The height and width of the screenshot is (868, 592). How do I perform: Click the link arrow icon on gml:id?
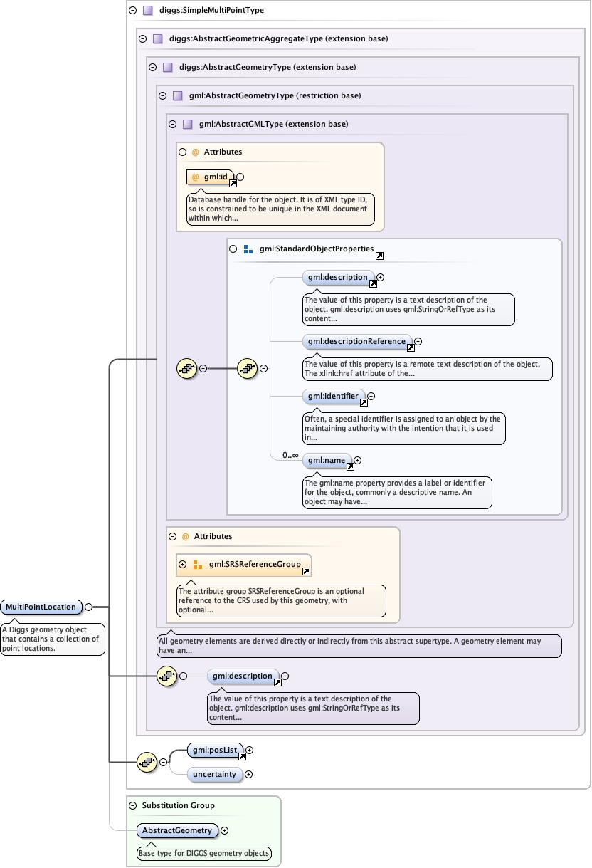tap(232, 183)
